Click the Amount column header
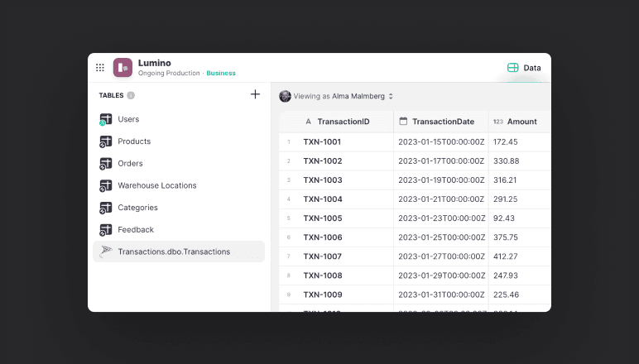Image resolution: width=639 pixels, height=364 pixels. [521, 122]
